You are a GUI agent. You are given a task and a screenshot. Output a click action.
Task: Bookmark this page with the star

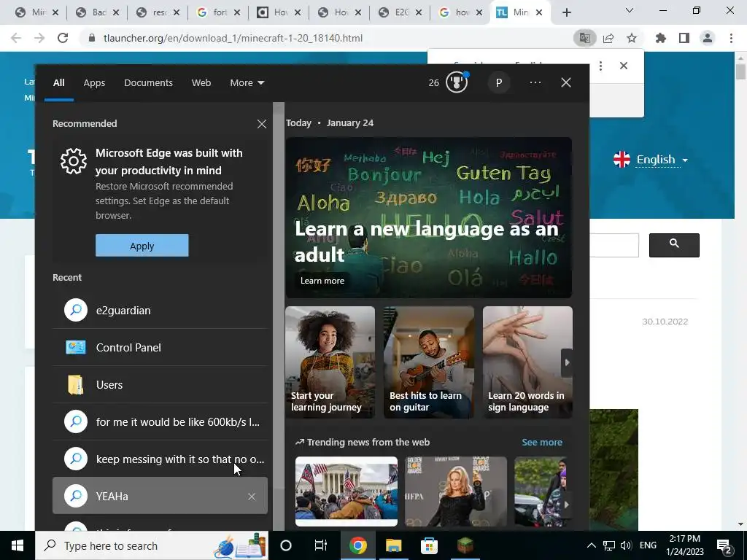(x=632, y=38)
